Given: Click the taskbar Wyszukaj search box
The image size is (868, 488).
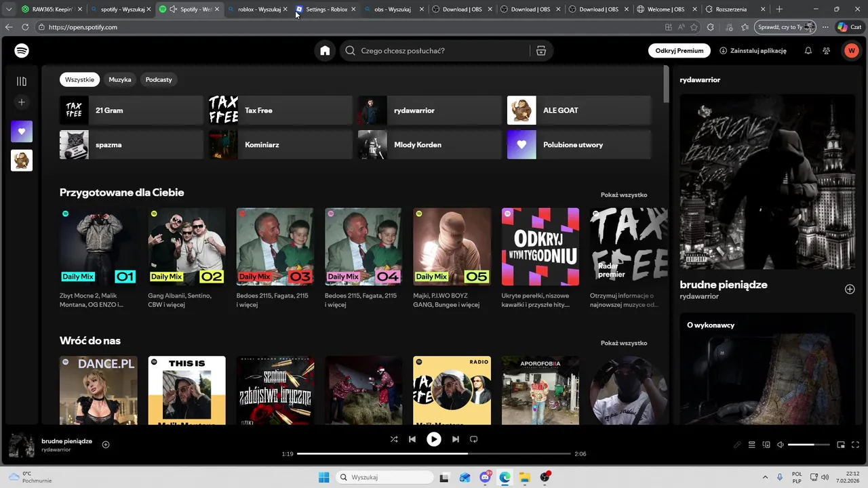Looking at the screenshot, I should point(384,477).
